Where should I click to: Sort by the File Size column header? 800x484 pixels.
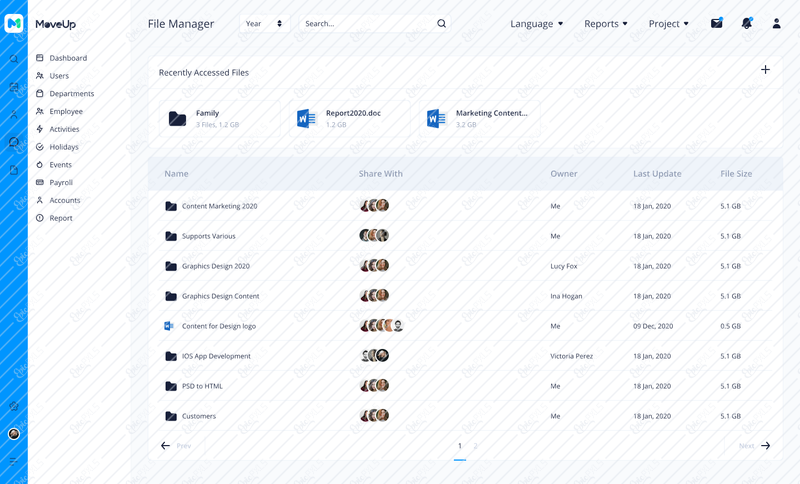click(736, 174)
